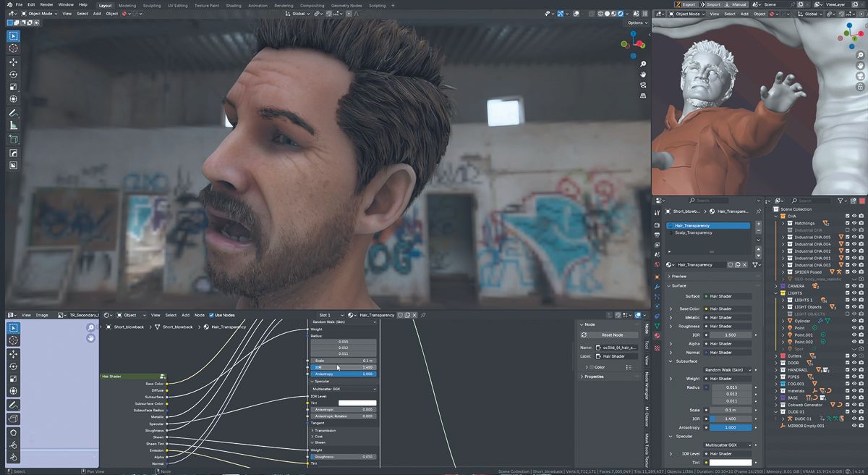The height and width of the screenshot is (475, 868).
Task: Hide the CAMERA collection with eye icon
Action: (x=854, y=286)
